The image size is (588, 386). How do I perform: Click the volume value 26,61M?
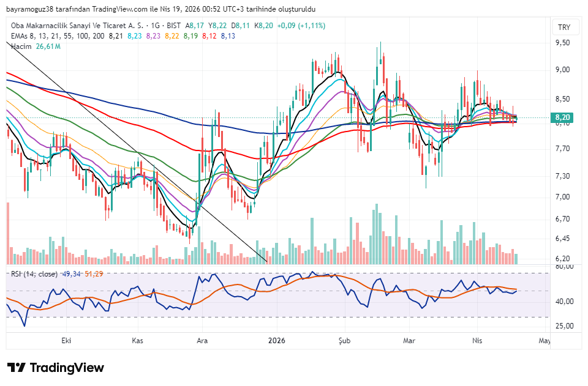tap(48, 46)
